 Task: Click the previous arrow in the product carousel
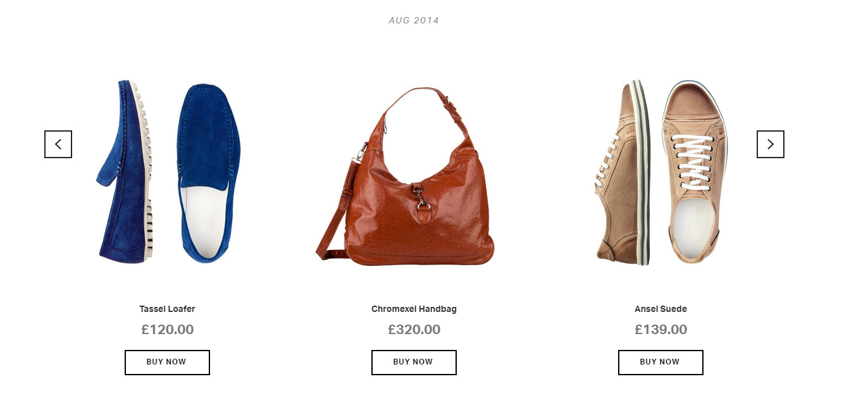tap(58, 144)
